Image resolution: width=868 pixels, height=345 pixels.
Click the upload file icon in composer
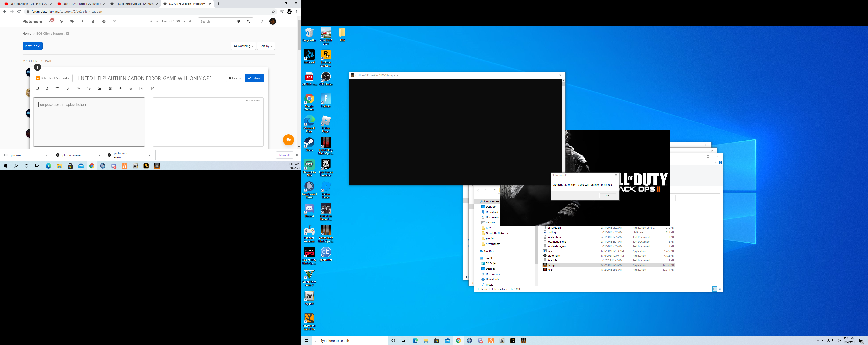[153, 89]
